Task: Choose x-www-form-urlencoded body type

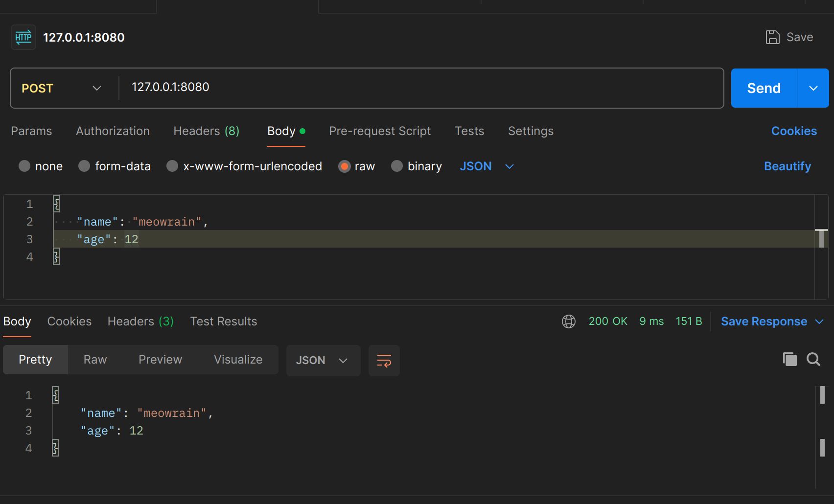Action: point(172,166)
